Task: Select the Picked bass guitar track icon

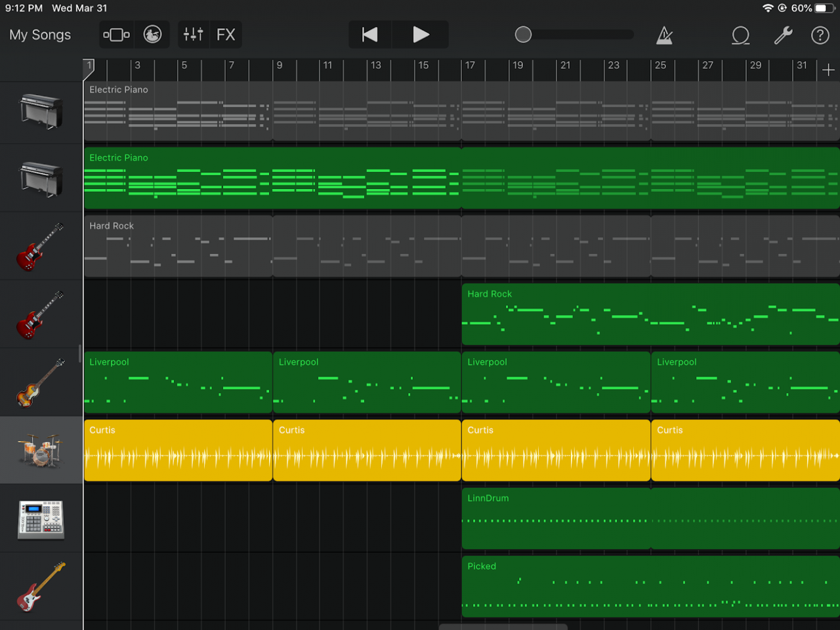Action: tap(41, 587)
